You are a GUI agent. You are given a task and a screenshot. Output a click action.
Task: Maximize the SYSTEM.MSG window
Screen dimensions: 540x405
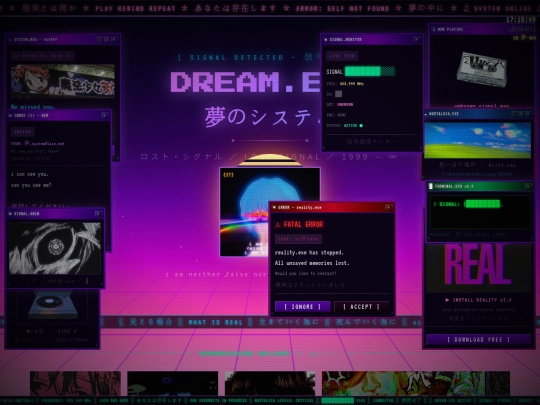[x=107, y=39]
